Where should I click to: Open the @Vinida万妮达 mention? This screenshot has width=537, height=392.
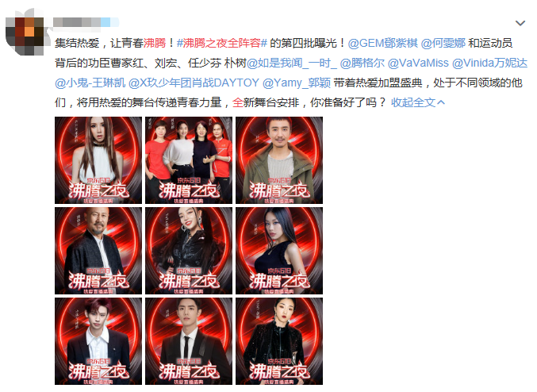[x=489, y=63]
